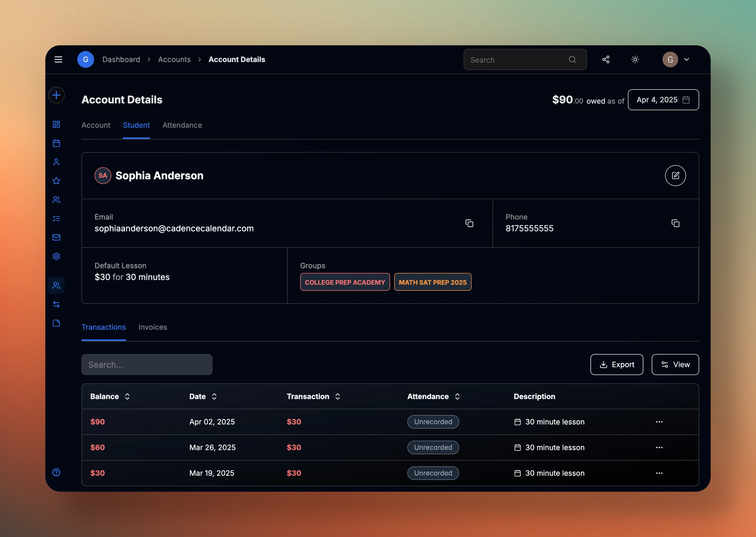Sort by Attendance column
This screenshot has width=756, height=537.
(x=433, y=396)
